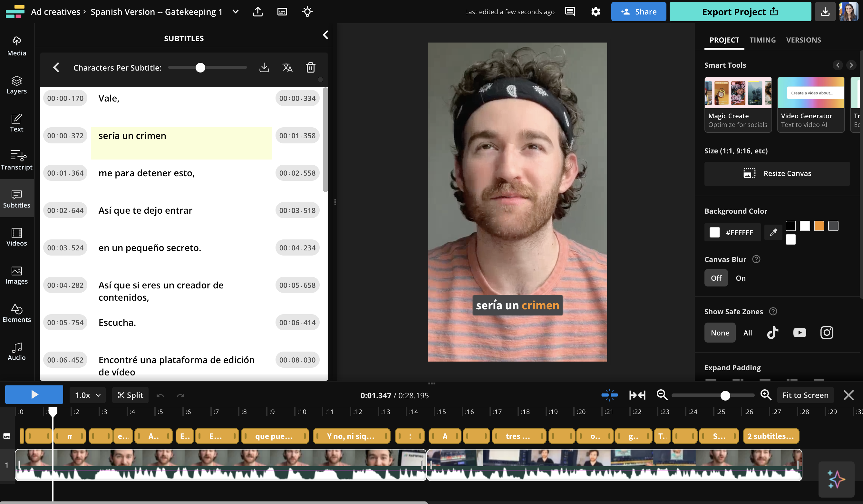Click the magic AI sparkle button
Screen dimensions: 863x504
coord(836,479)
